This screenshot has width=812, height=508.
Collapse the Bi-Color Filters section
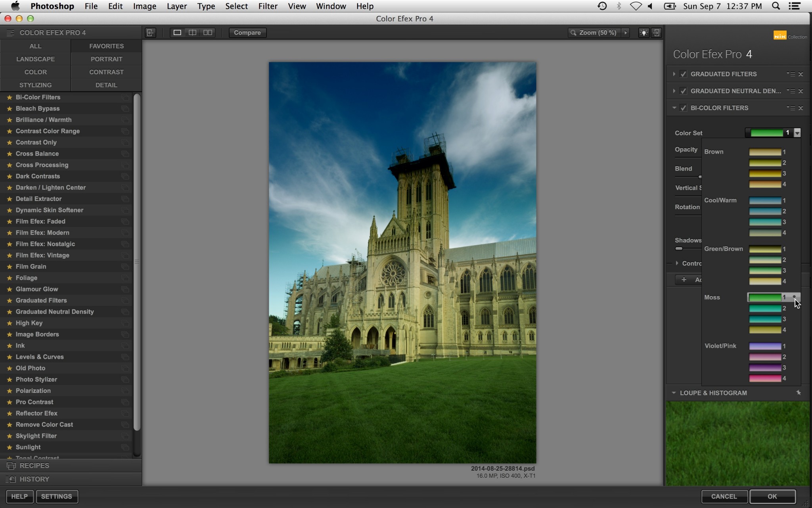[674, 108]
